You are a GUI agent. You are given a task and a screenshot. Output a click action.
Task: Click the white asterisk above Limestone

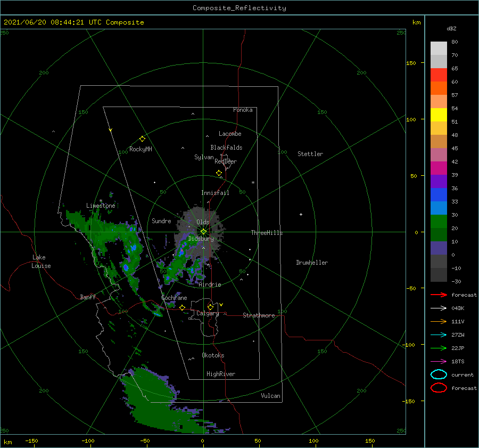101,201
